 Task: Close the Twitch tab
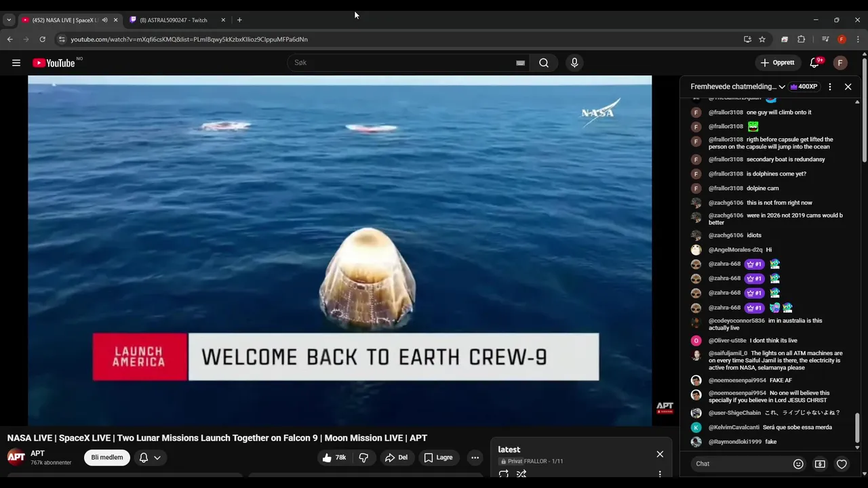[223, 20]
